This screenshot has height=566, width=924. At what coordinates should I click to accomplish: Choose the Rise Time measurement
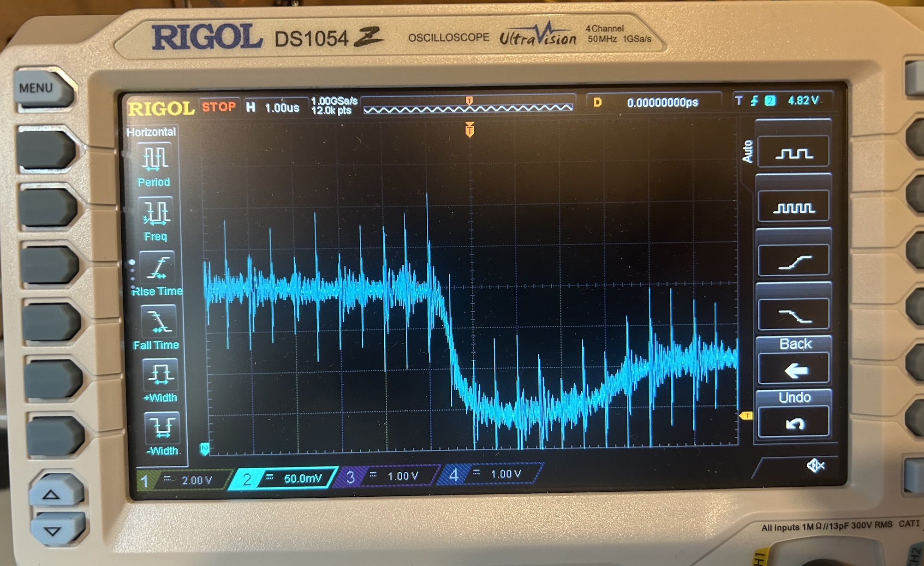(x=157, y=268)
